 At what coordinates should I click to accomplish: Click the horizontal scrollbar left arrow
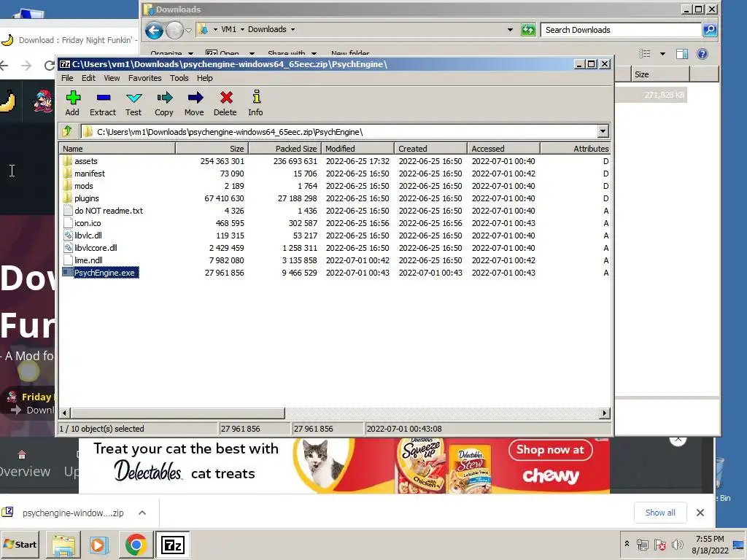coord(65,413)
